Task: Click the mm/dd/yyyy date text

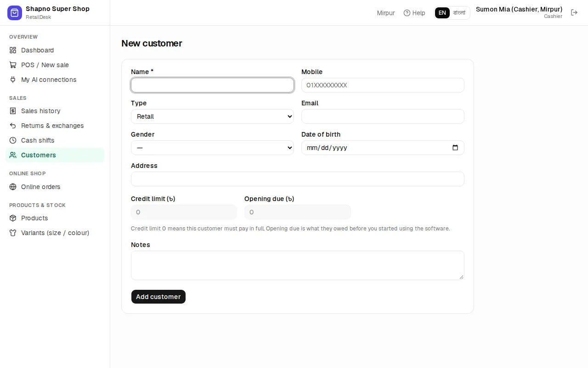Action: point(327,148)
